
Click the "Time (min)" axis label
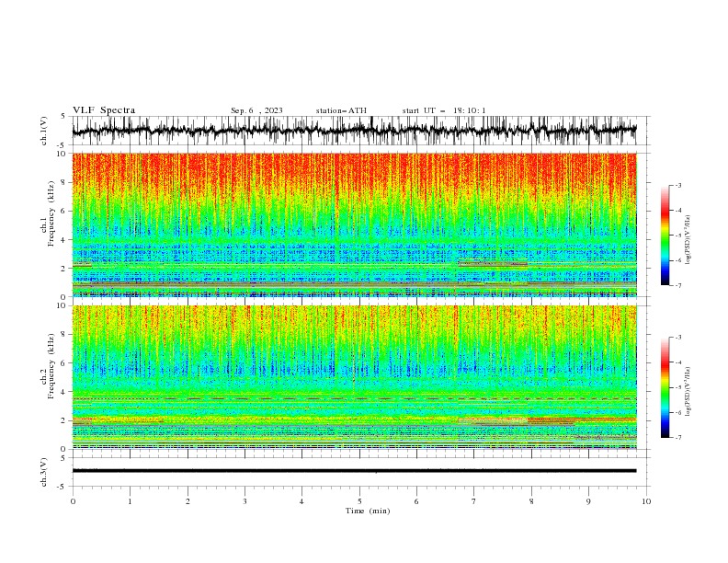368,511
